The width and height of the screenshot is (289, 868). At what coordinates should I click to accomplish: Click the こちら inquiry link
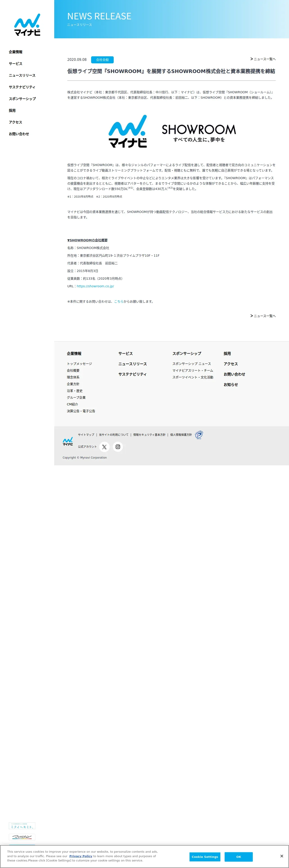119,302
